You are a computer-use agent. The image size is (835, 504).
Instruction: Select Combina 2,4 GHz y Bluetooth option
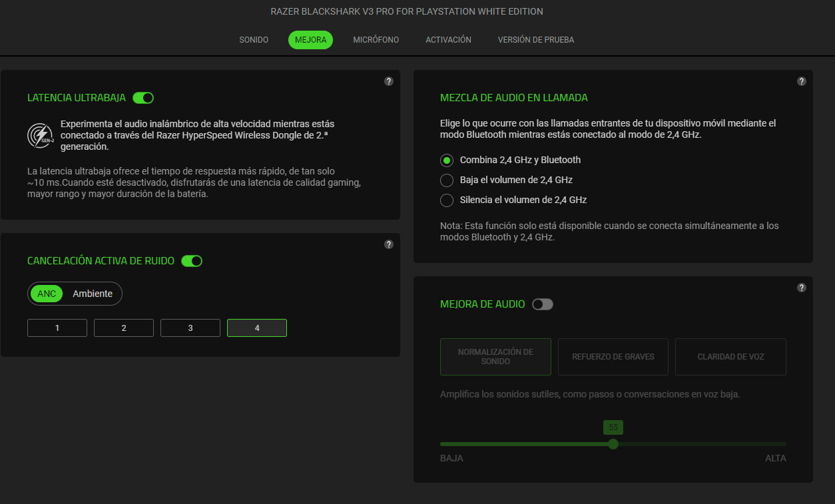(510, 160)
